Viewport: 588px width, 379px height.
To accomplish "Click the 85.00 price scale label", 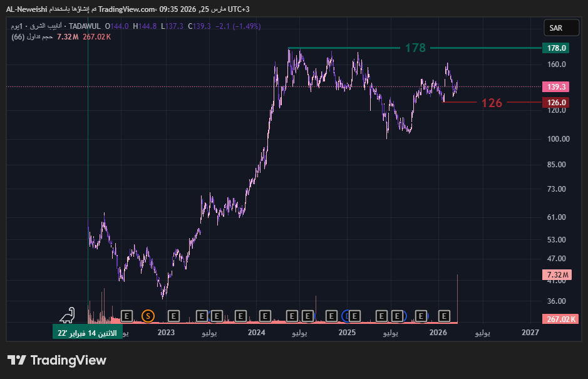I will 557,165.
